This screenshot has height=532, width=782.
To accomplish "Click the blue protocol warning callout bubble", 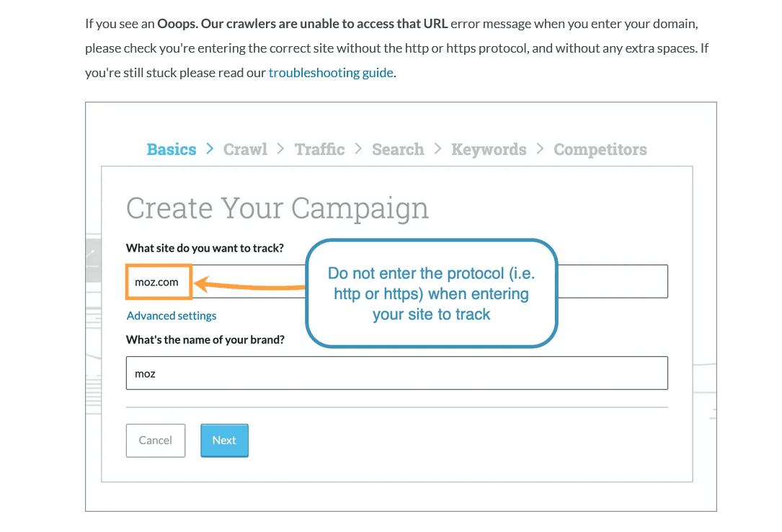I will tap(431, 293).
